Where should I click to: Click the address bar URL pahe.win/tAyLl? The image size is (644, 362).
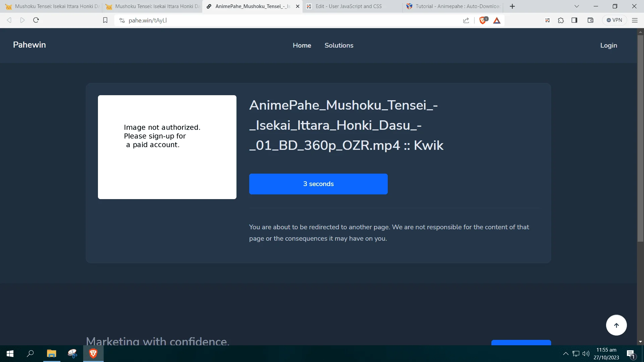(x=148, y=20)
